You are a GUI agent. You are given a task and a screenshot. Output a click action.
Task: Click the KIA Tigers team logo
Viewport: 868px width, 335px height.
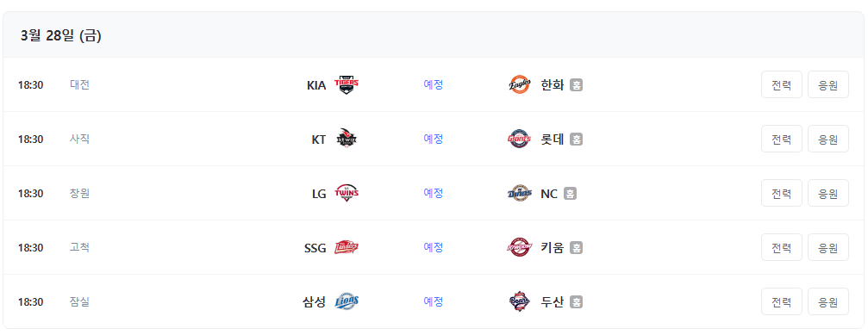pos(347,84)
